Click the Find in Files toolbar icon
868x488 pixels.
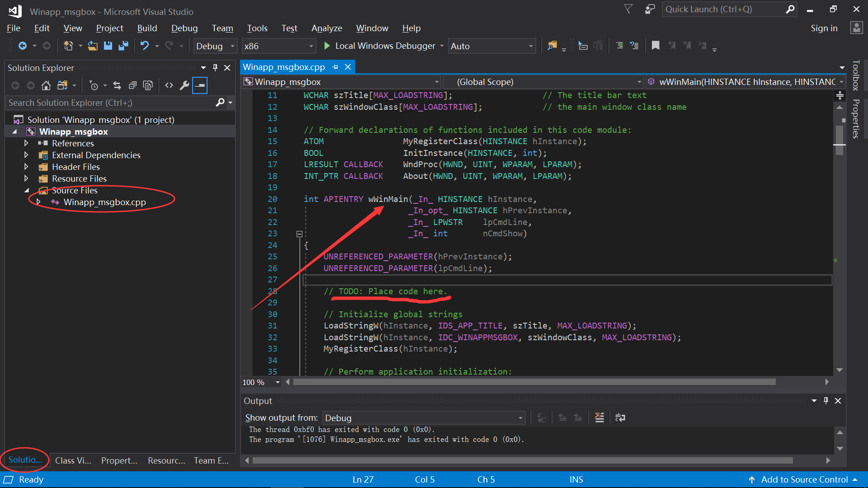[x=552, y=46]
